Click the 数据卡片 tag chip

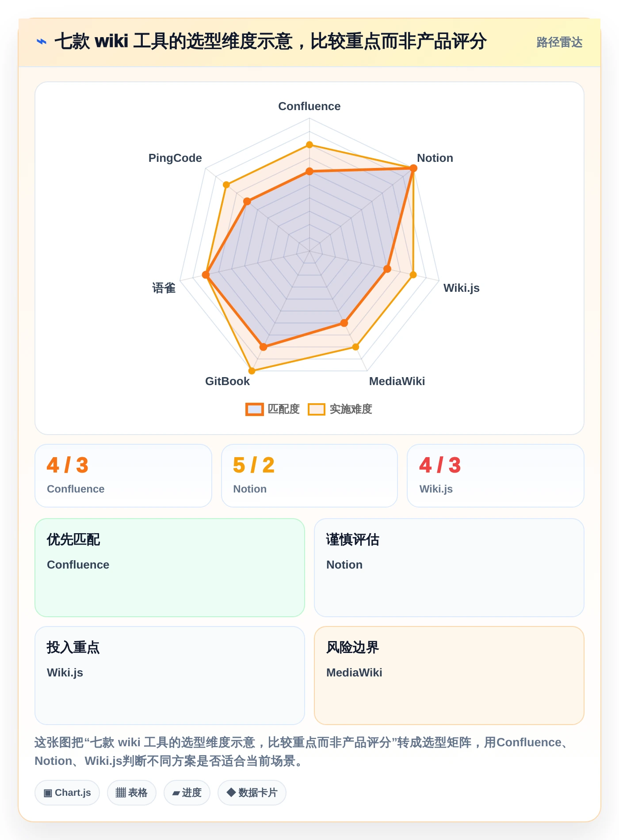[x=252, y=793]
